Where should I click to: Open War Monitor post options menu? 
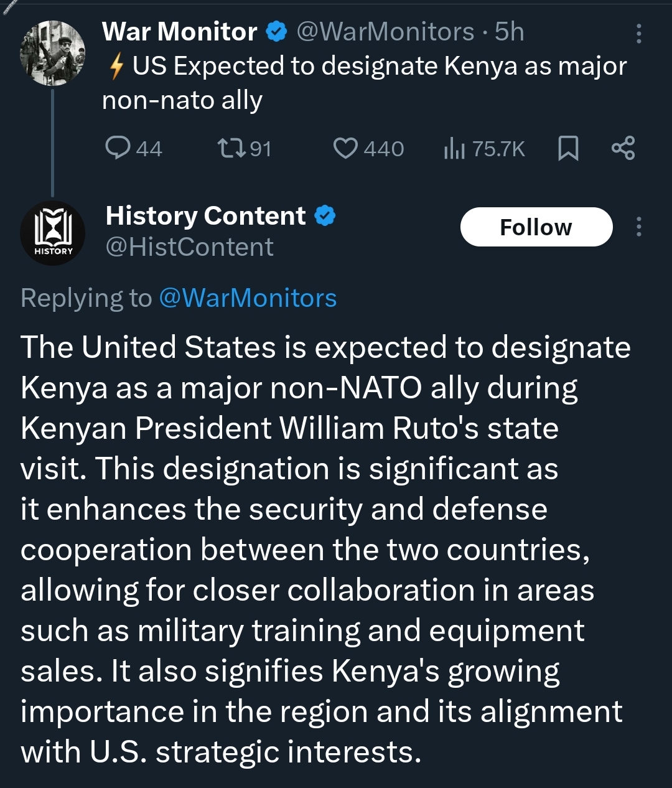[638, 34]
